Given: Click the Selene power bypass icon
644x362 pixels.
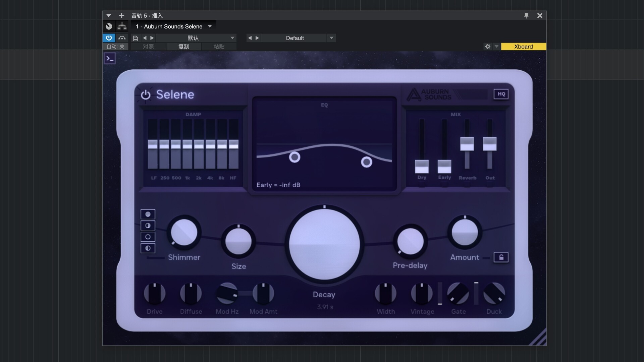Looking at the screenshot, I should tap(146, 95).
